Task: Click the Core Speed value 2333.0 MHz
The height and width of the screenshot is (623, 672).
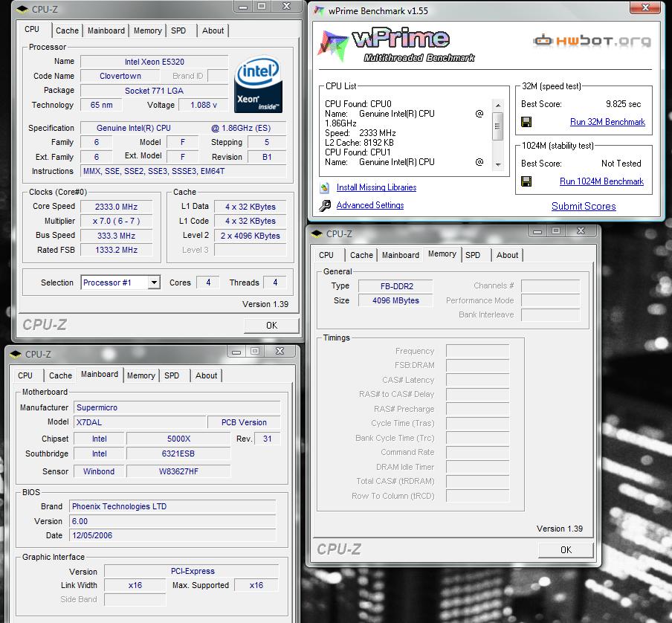Action: 116,207
